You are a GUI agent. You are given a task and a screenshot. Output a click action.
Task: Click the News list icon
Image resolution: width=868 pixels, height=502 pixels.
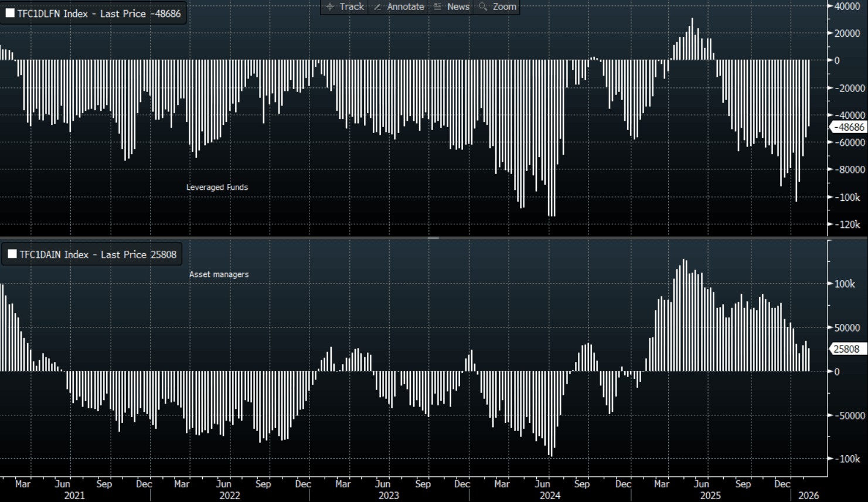(437, 6)
